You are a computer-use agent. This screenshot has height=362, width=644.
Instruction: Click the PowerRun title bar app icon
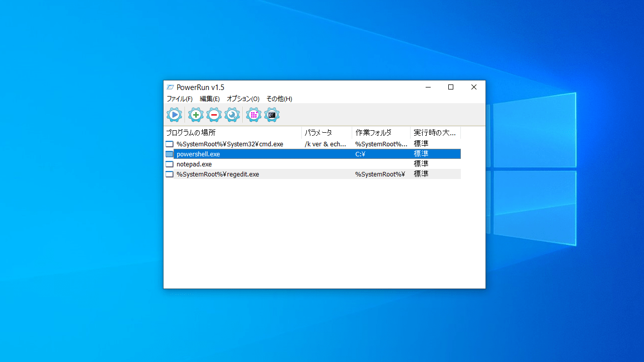170,87
